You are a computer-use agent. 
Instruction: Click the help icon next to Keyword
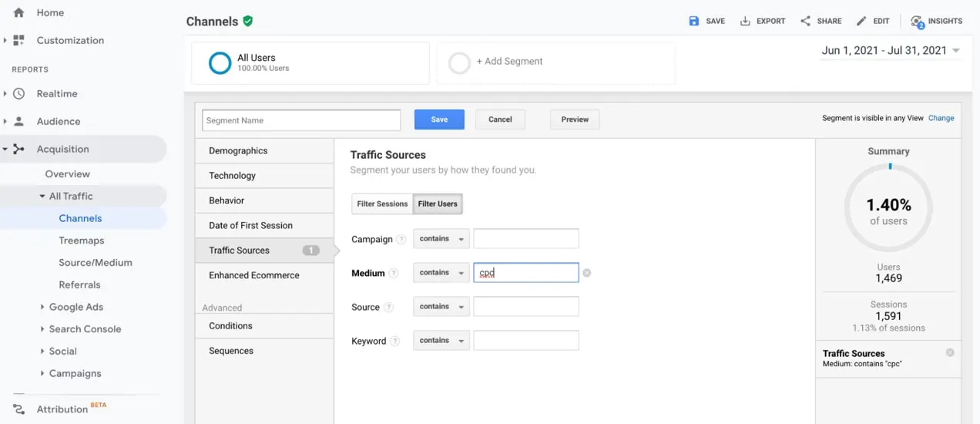(395, 341)
